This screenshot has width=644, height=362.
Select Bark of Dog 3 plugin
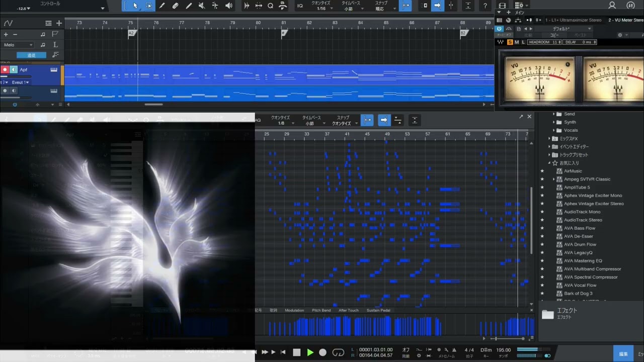point(578,294)
